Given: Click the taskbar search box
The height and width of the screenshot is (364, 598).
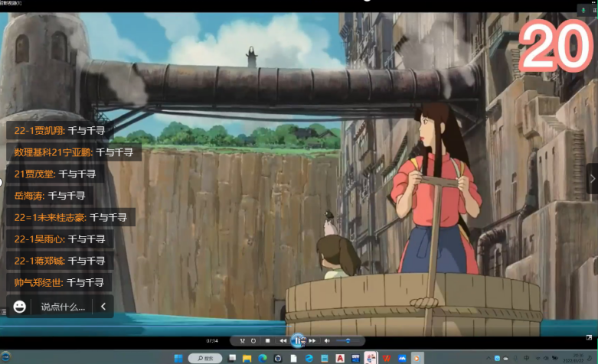Looking at the screenshot, I should pyautogui.click(x=205, y=359).
